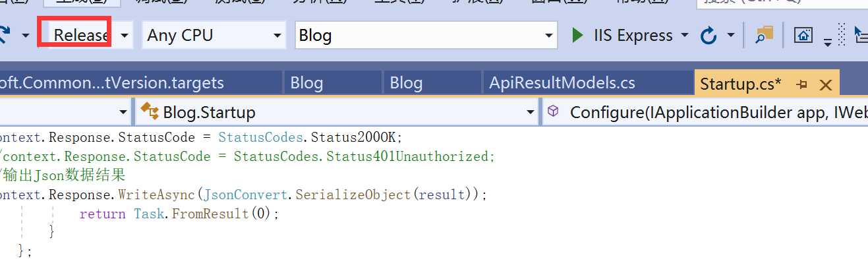Image resolution: width=868 pixels, height=279 pixels.
Task: Expand the IIS Express launch options arrow
Action: pos(684,35)
